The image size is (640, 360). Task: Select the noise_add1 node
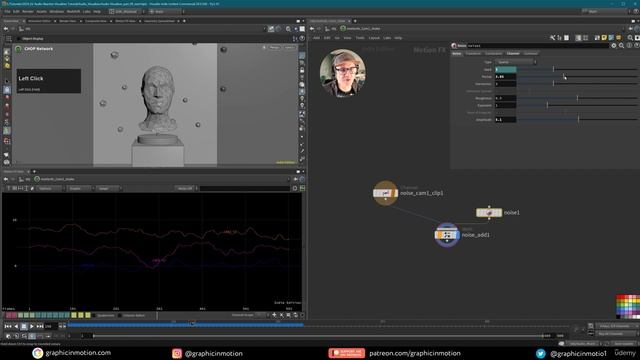(447, 235)
